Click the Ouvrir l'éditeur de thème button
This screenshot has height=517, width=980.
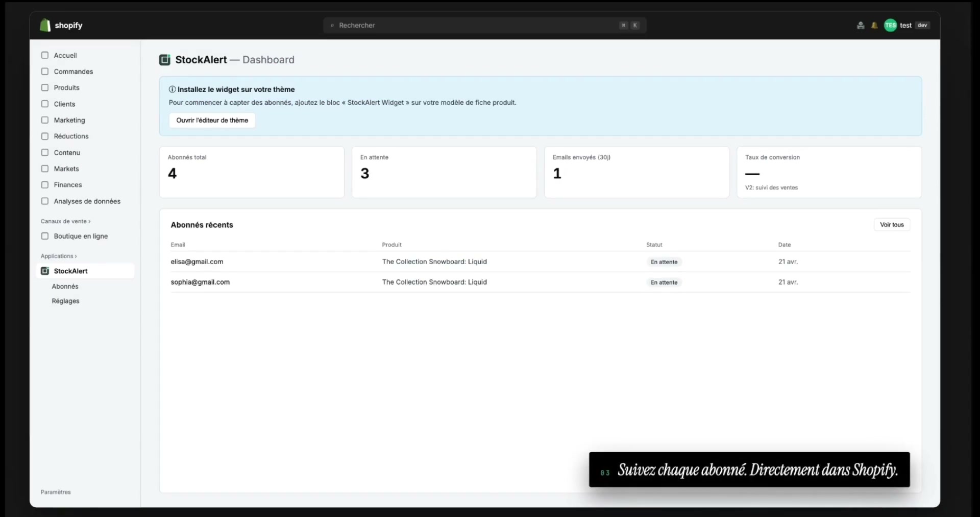(x=212, y=121)
